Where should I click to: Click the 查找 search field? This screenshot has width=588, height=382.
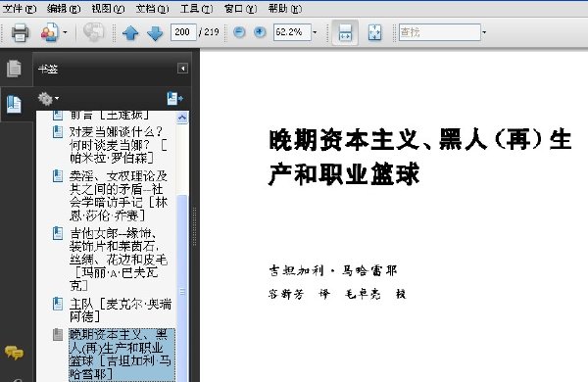point(439,32)
